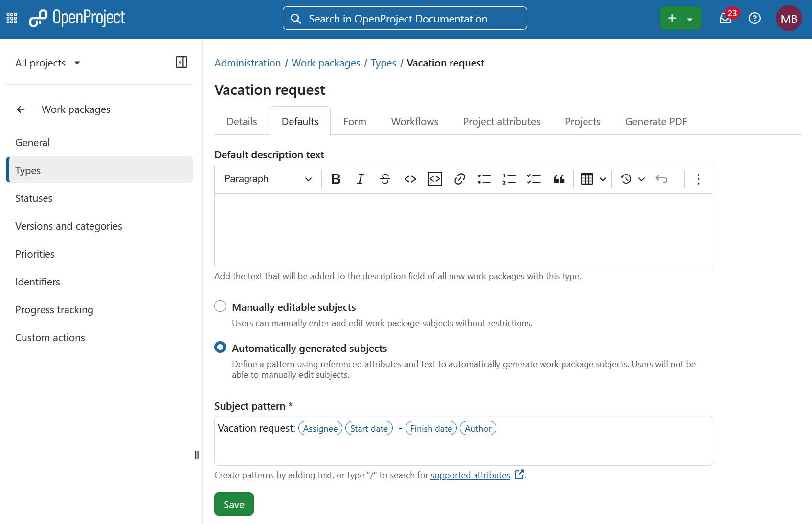This screenshot has height=524, width=812.
Task: Switch to the Workflows tab
Action: (x=415, y=122)
